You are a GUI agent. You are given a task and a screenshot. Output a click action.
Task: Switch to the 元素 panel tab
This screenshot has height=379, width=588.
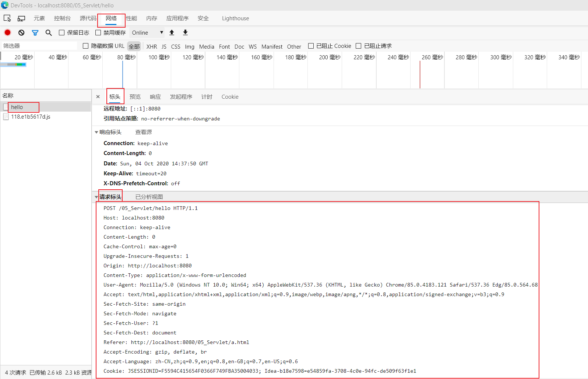[x=39, y=18]
